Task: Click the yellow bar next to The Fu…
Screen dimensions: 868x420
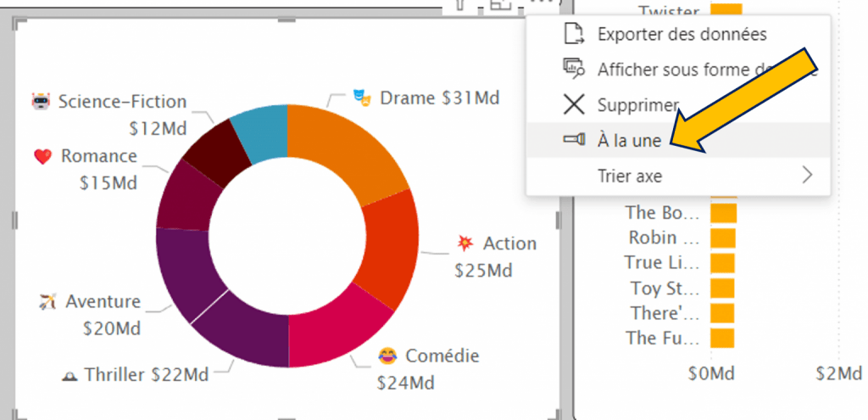Action: [x=722, y=338]
